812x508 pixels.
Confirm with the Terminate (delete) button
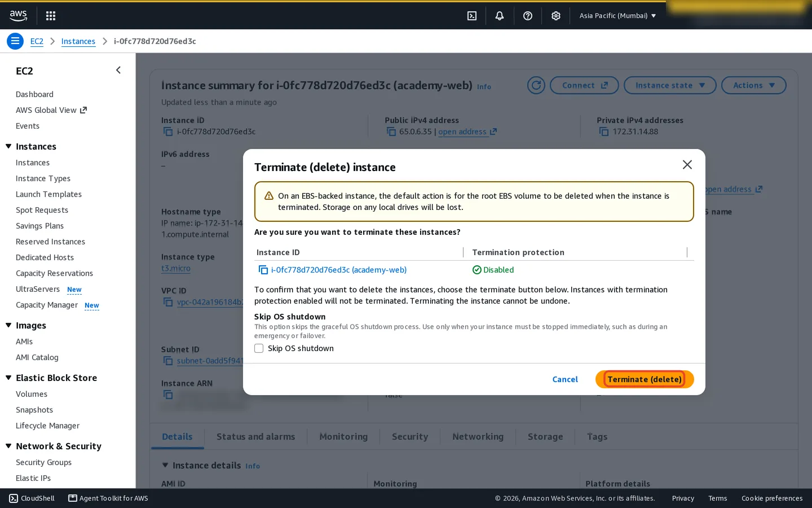point(645,379)
